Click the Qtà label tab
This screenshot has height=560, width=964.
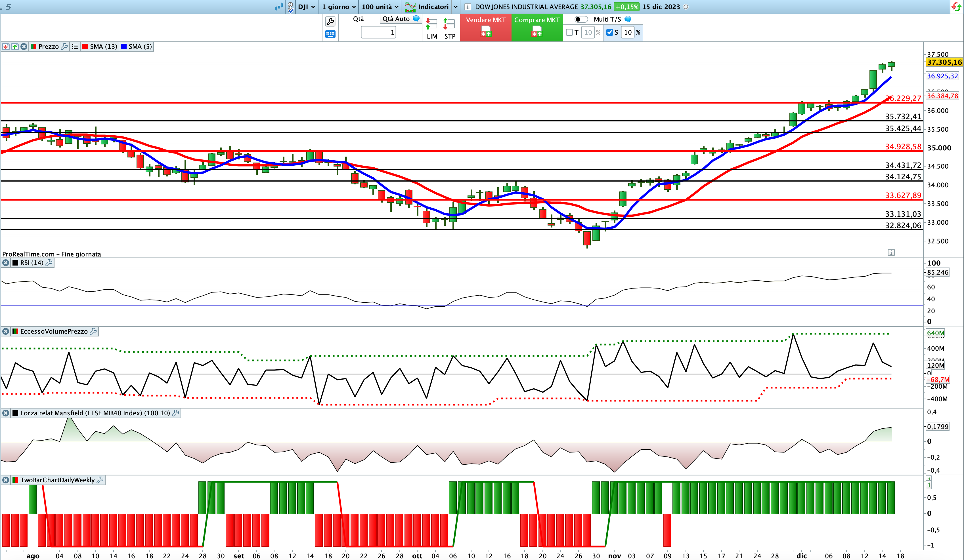pyautogui.click(x=359, y=19)
